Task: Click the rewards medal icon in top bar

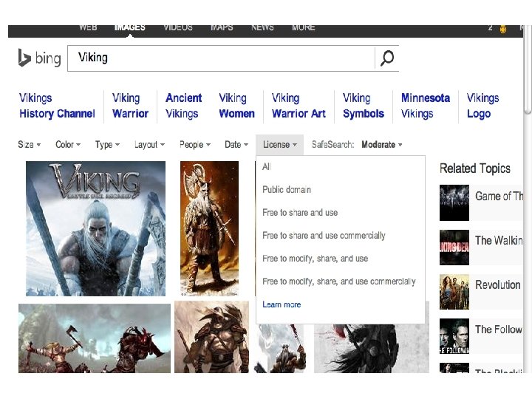Action: (503, 29)
